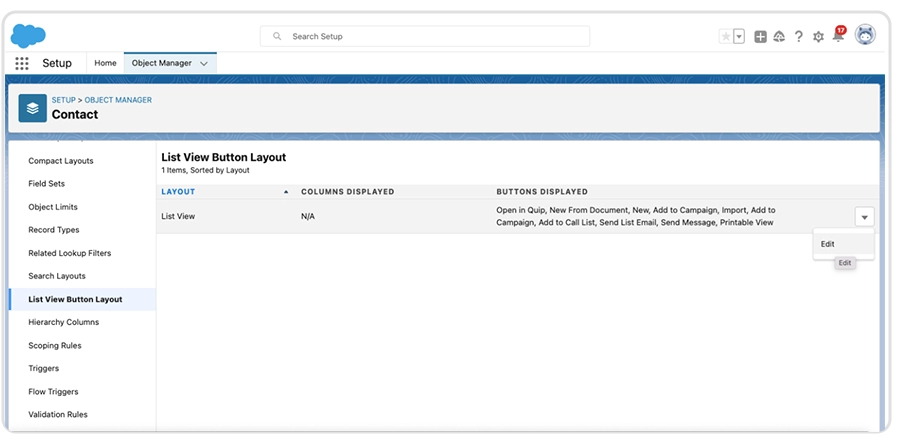Open the Setup gear icon
The height and width of the screenshot is (441, 900).
click(x=818, y=36)
